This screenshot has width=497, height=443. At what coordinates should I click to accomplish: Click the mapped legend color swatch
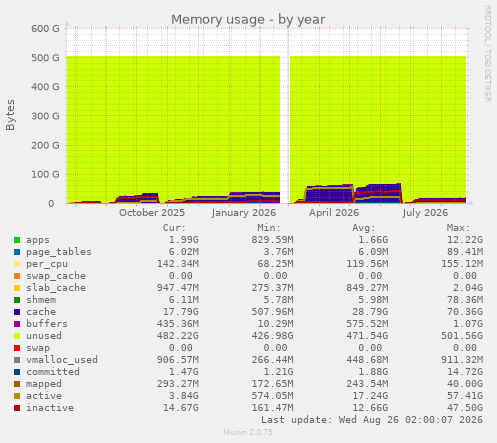tap(17, 384)
